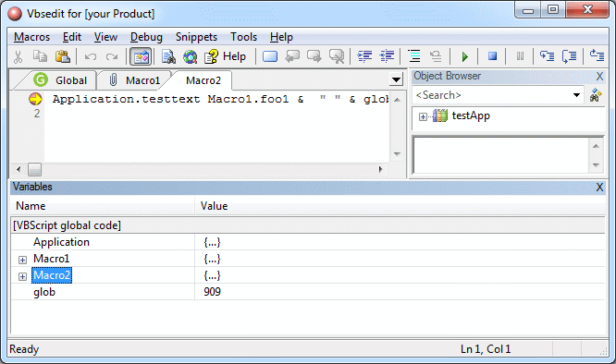Image resolution: width=616 pixels, height=364 pixels.
Task: Open the Debug menu
Action: coord(146,37)
